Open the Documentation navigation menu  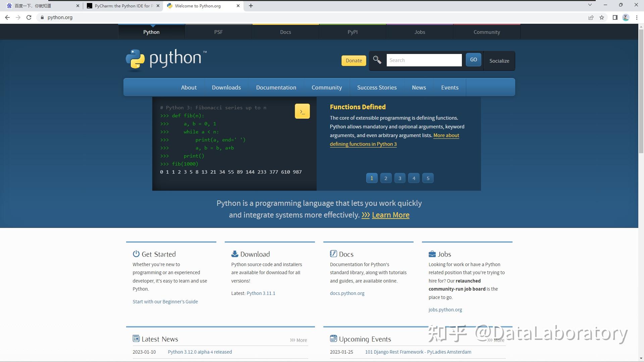click(x=276, y=87)
